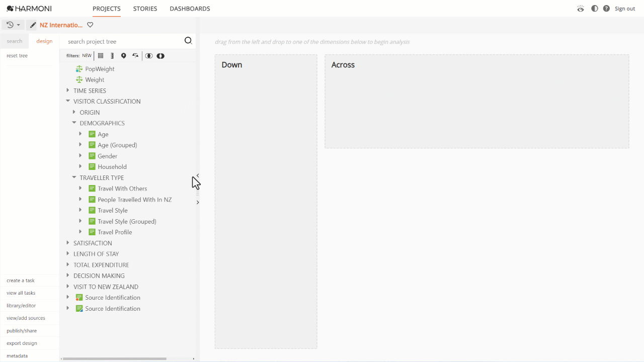Click the right chevron panel arrow
Image resolution: width=644 pixels, height=362 pixels.
click(198, 202)
